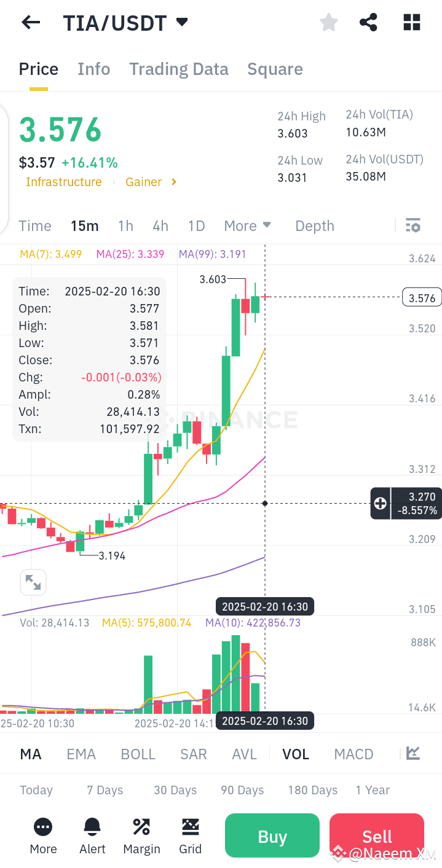Viewport: 442px width, 868px height.
Task: Switch volume indicator to EMA
Action: coord(81,753)
